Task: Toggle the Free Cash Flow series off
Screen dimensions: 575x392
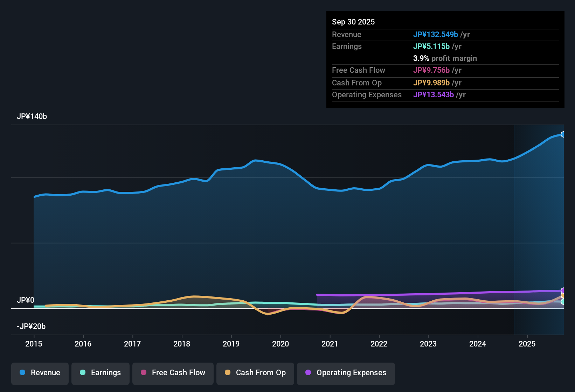Action: pyautogui.click(x=173, y=373)
